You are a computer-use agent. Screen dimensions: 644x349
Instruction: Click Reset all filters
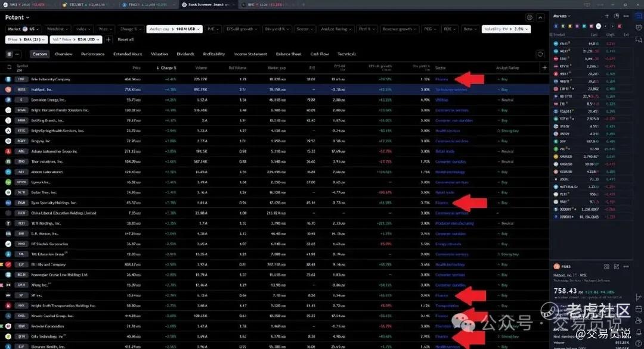[x=126, y=40]
